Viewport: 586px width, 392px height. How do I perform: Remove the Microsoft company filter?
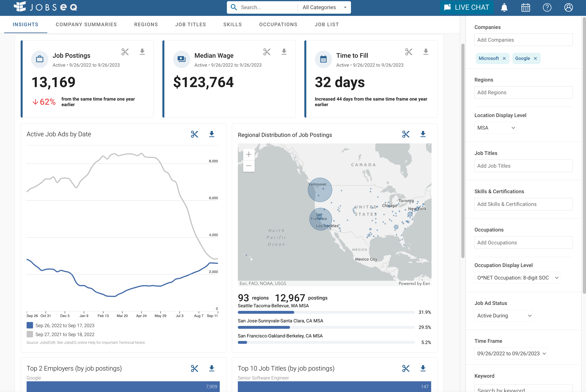[x=504, y=59]
